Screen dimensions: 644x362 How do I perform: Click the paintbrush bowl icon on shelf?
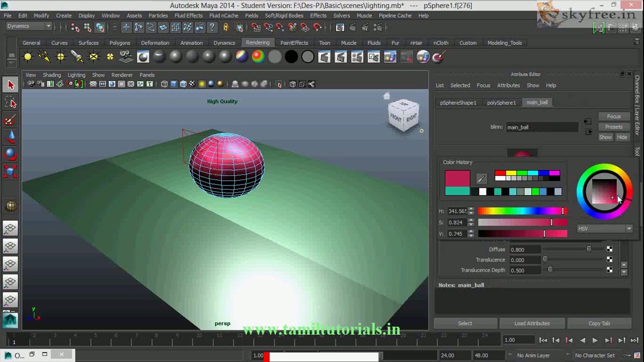point(439,57)
